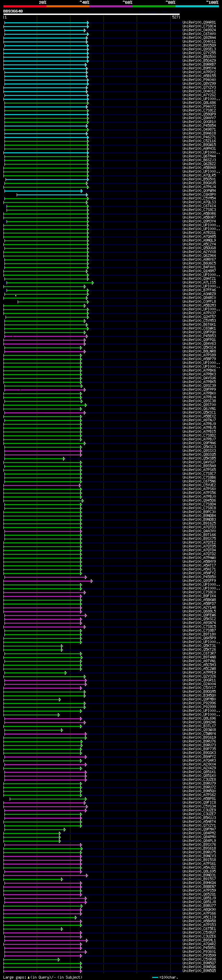The width and height of the screenshot is (222, 980).
Task: Select hit UniRef100_A7LIS5
Action: pos(199,283)
